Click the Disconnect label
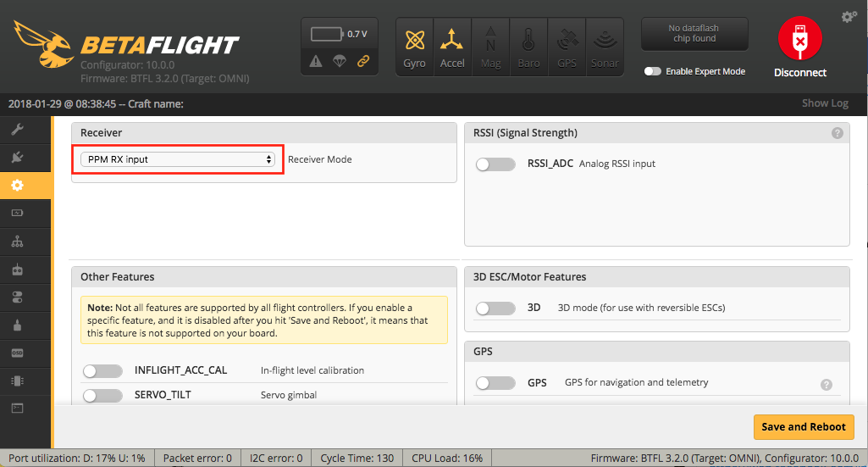This screenshot has height=467, width=868. [x=800, y=73]
